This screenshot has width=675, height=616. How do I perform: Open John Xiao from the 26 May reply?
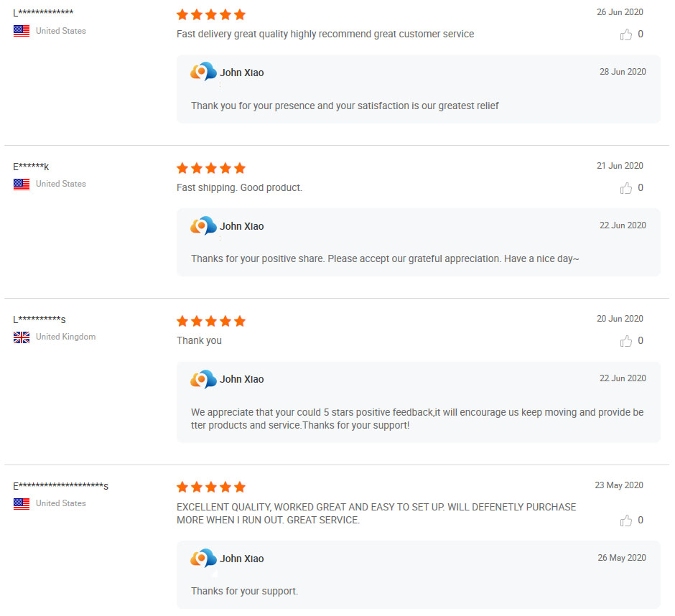click(x=242, y=559)
